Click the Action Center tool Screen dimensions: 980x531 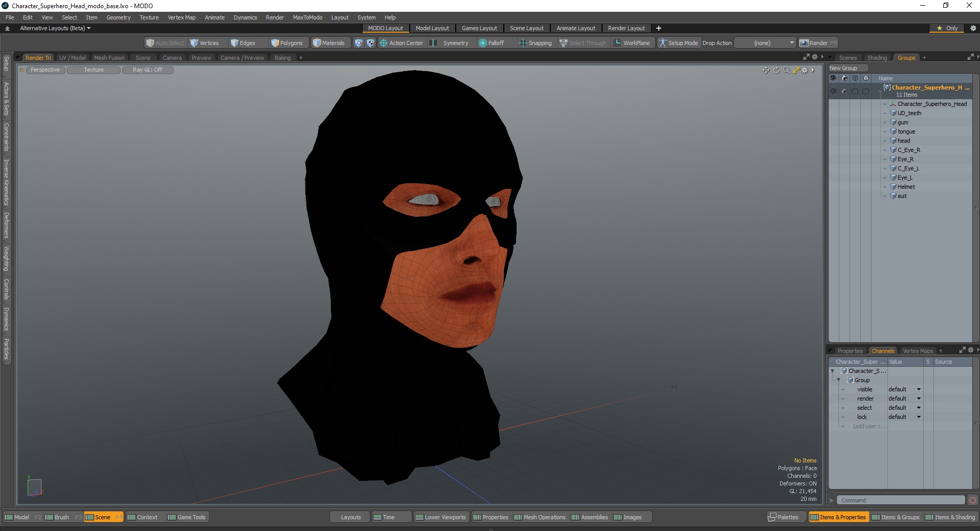tap(402, 43)
